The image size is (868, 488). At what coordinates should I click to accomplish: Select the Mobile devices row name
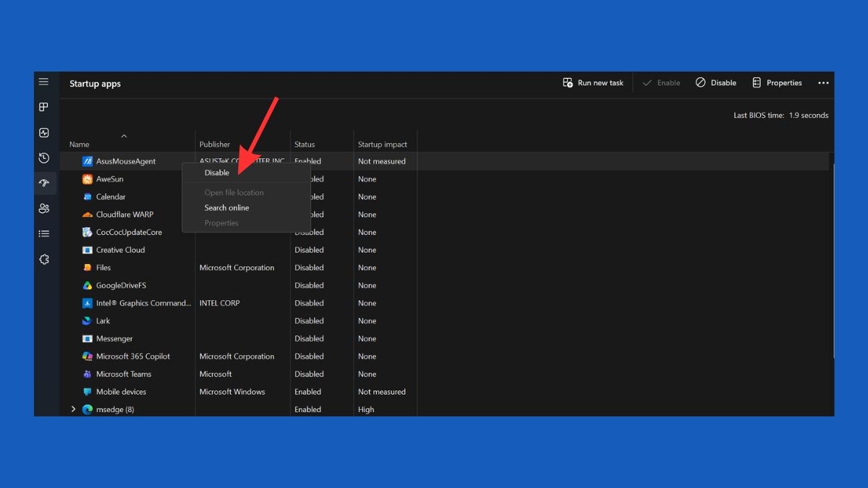[121, 391]
